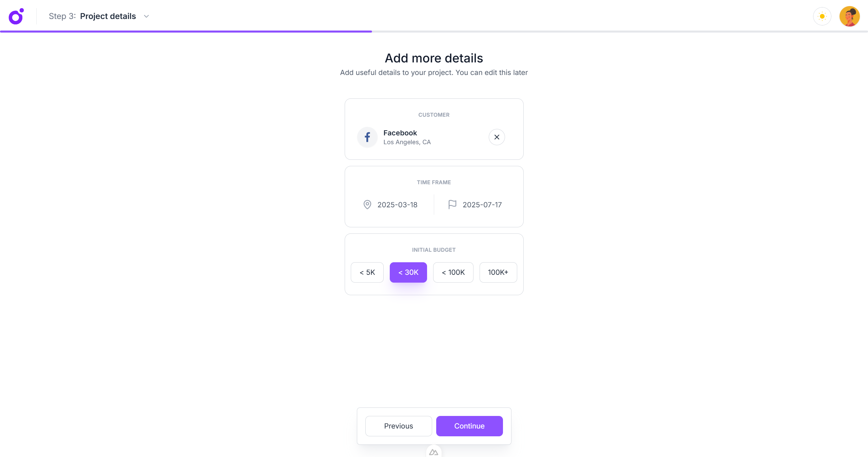Go back with the Previous button

[x=398, y=426]
